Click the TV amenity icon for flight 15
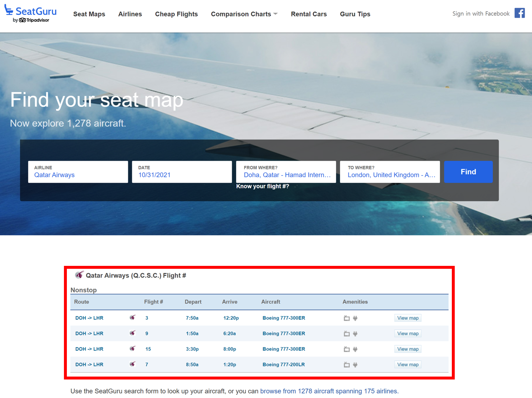 tap(347, 349)
